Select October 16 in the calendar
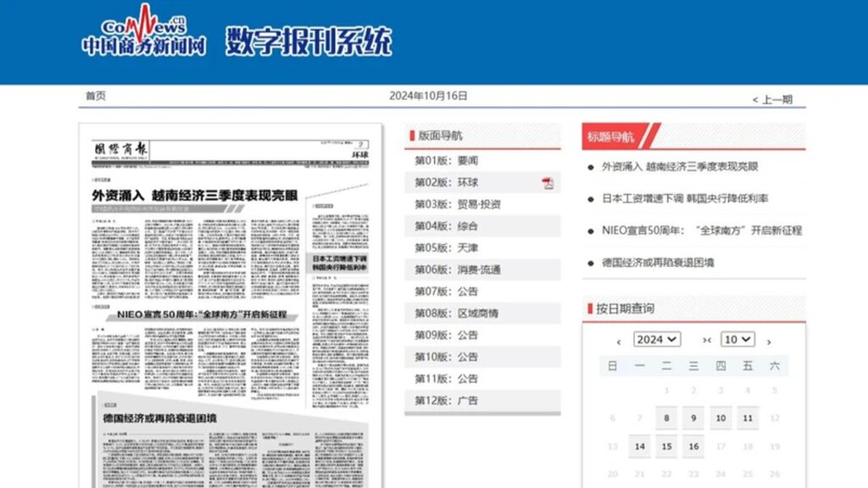The height and width of the screenshot is (488, 868). (x=693, y=446)
